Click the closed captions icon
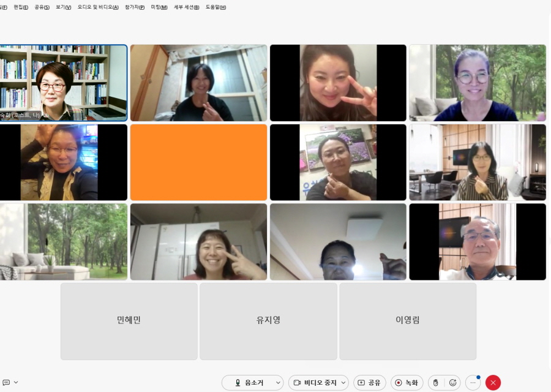The image size is (551, 392). pyautogui.click(x=6, y=382)
